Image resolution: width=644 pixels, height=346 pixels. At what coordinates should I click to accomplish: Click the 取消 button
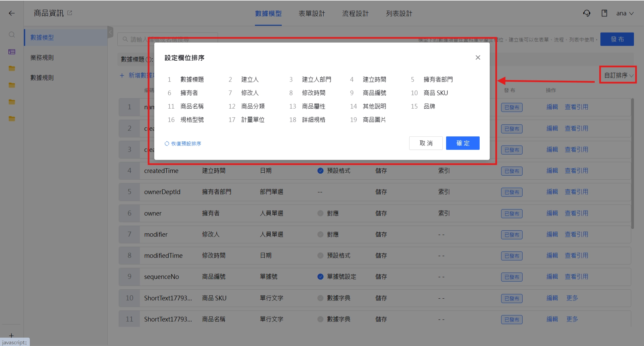pyautogui.click(x=426, y=143)
